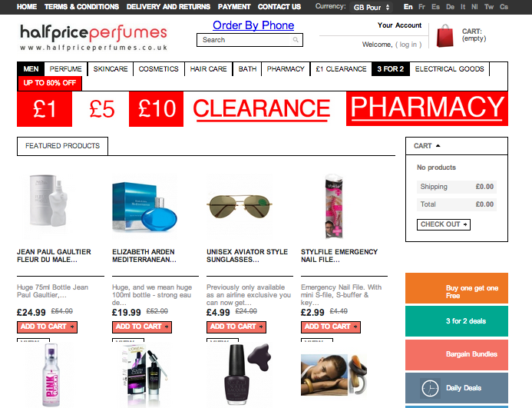
Task: Open the PERFUME category tab
Action: pos(66,69)
